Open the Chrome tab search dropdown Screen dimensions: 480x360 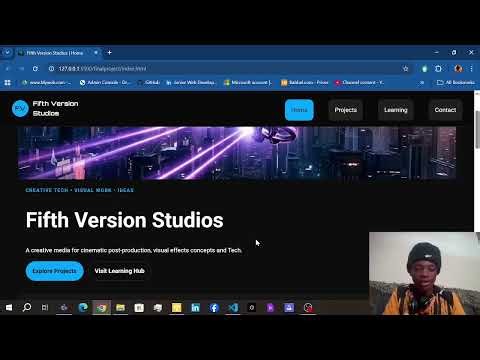(x=7, y=53)
